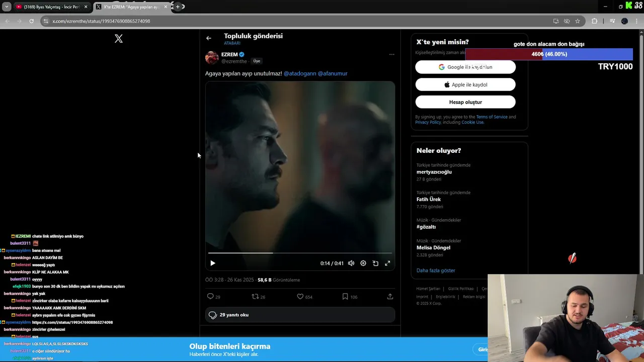Go back using the post header arrow
Viewport: 644px width, 362px height.
tap(209, 38)
